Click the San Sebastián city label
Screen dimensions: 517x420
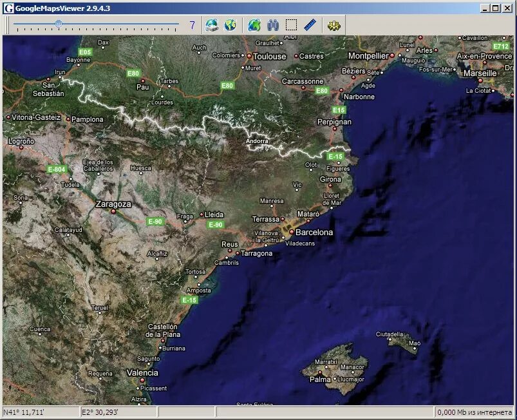(x=48, y=90)
